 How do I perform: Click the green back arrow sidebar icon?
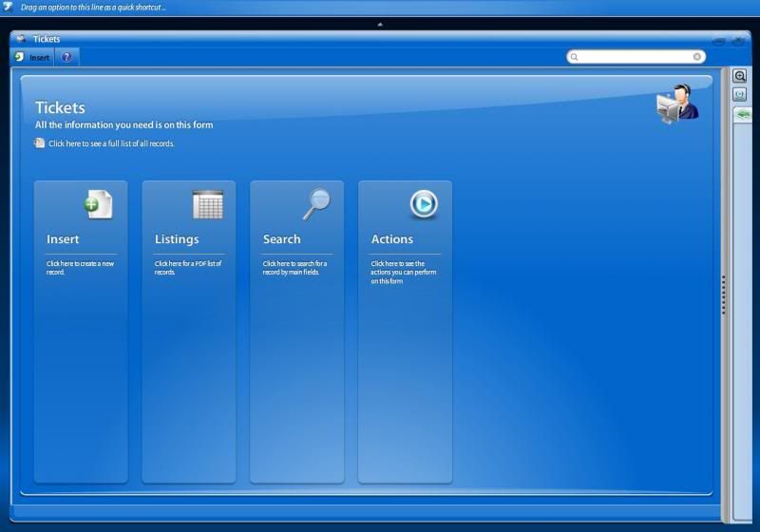click(743, 115)
